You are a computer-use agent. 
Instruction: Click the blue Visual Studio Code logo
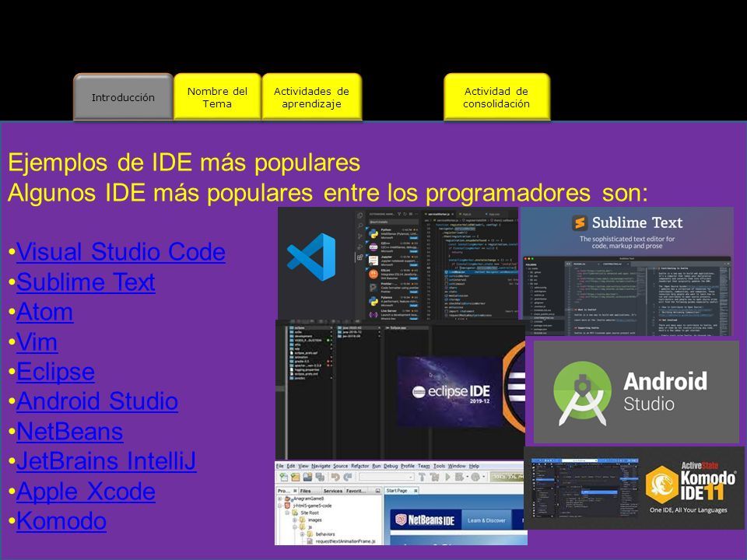tap(313, 256)
